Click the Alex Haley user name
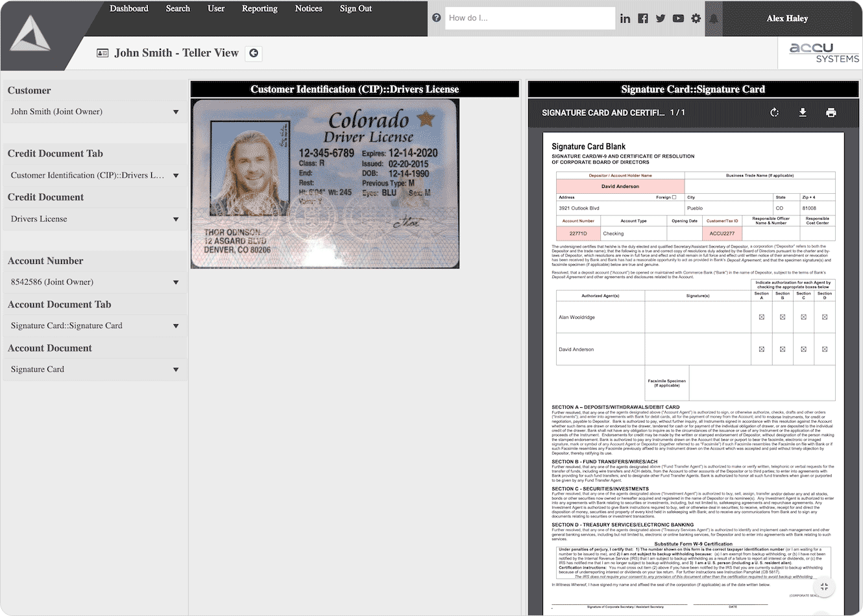The image size is (863, 616). [x=787, y=19]
